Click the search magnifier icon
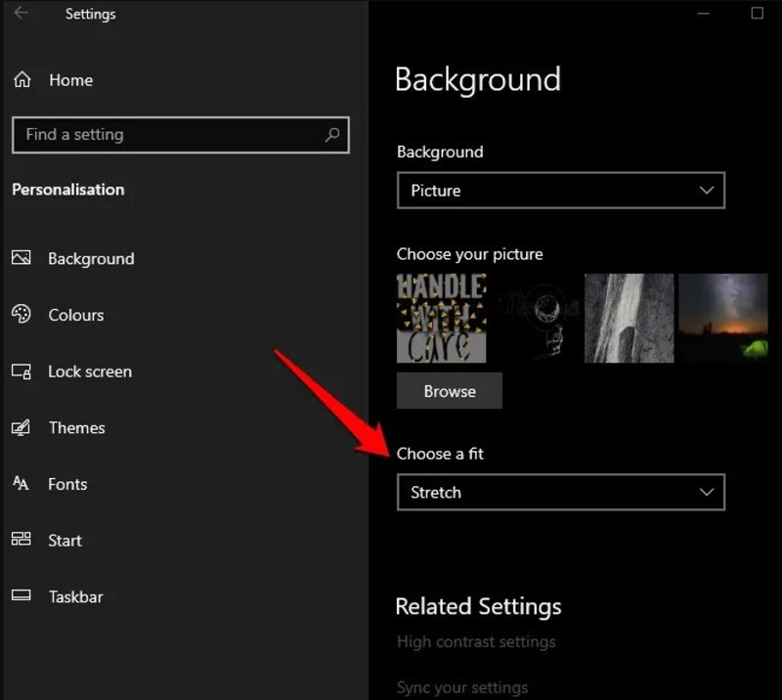Image resolution: width=782 pixels, height=700 pixels. (x=332, y=135)
